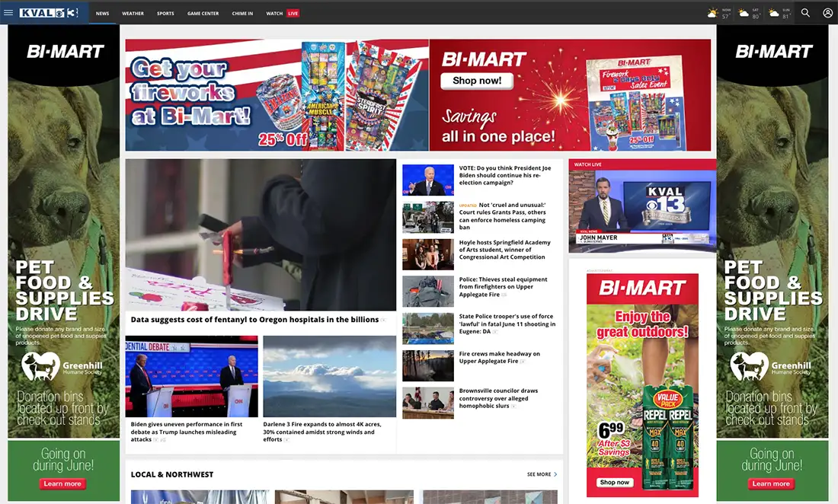Click the Watch Live header label

[588, 164]
